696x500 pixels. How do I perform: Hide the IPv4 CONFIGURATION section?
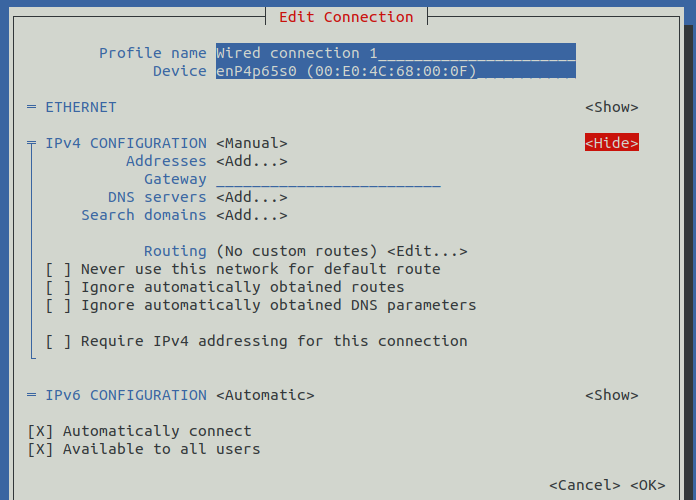tap(611, 143)
